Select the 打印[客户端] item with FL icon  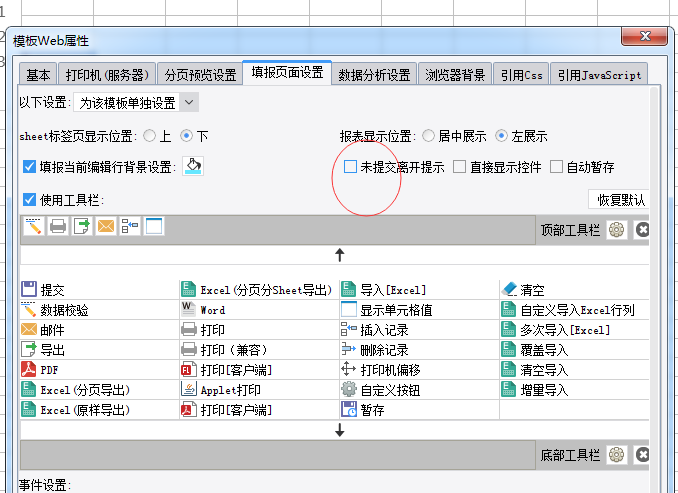(259, 370)
